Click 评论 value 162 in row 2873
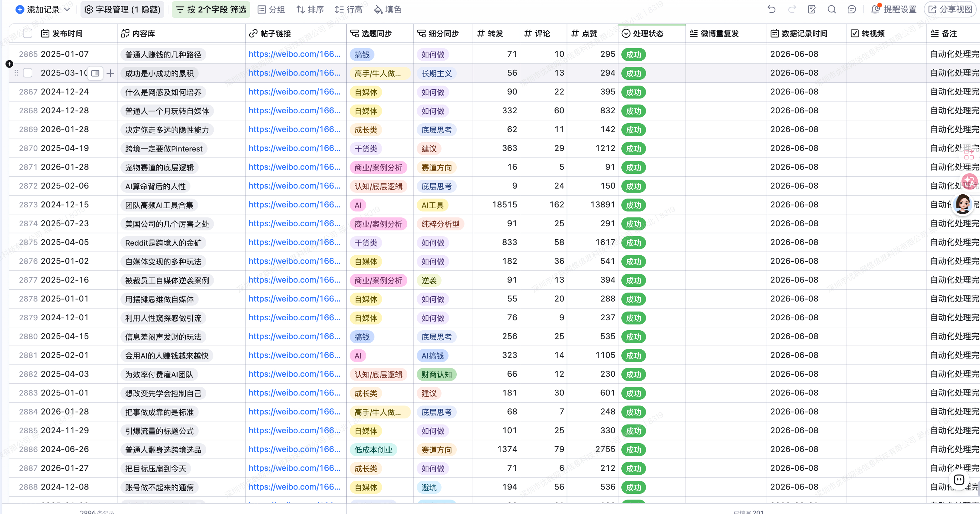The width and height of the screenshot is (980, 514). click(556, 205)
